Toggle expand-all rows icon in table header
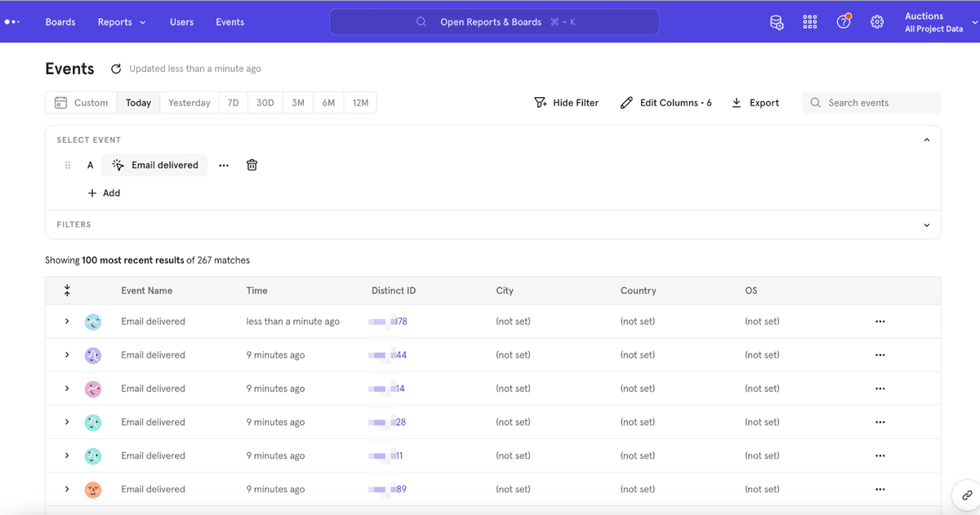 pos(67,291)
